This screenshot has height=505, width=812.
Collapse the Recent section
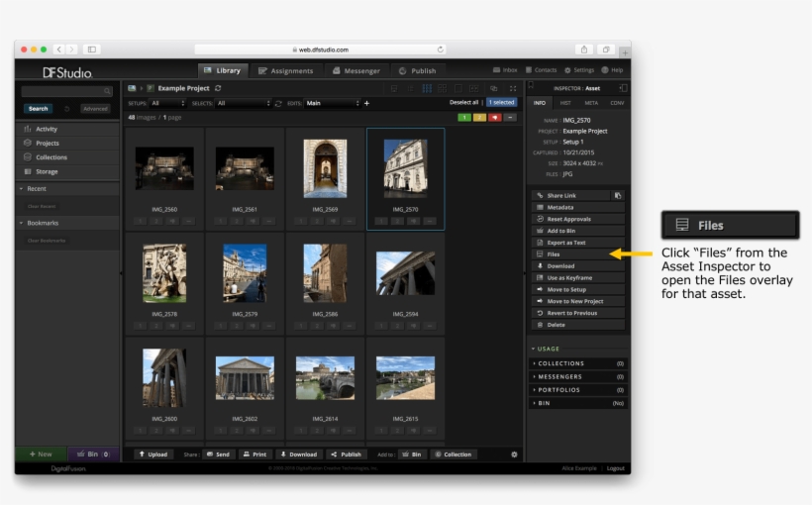click(21, 189)
